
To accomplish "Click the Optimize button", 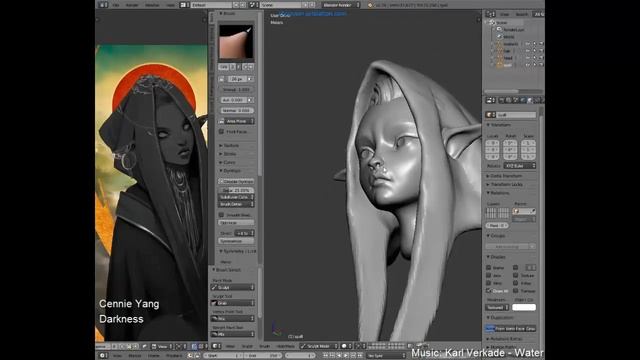I will click(x=236, y=223).
